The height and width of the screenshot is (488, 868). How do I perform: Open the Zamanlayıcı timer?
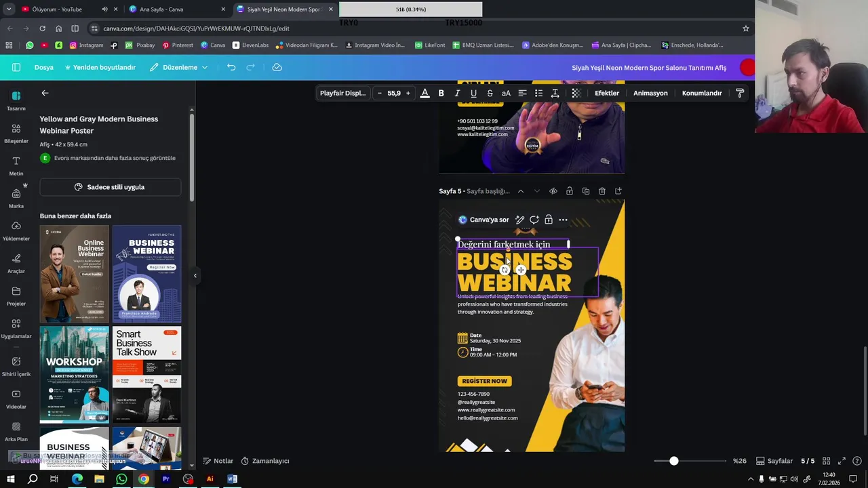(265, 461)
